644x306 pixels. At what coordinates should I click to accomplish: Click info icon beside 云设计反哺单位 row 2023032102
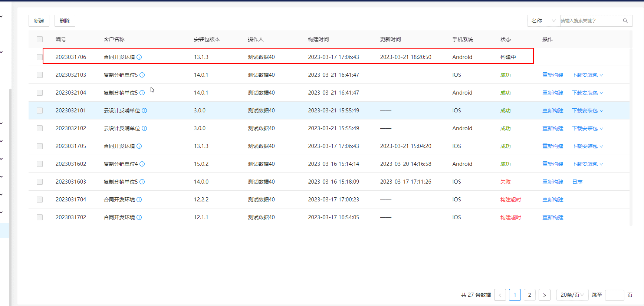(x=144, y=128)
